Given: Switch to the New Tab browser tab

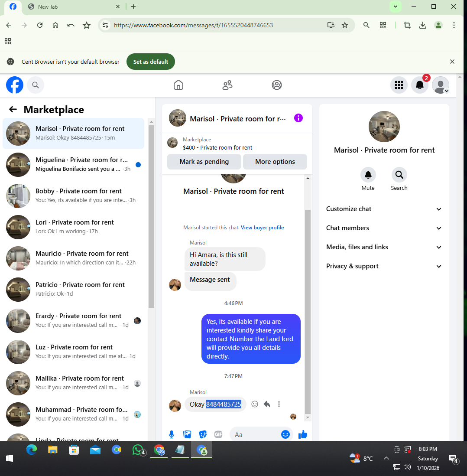Looking at the screenshot, I should click(x=73, y=7).
